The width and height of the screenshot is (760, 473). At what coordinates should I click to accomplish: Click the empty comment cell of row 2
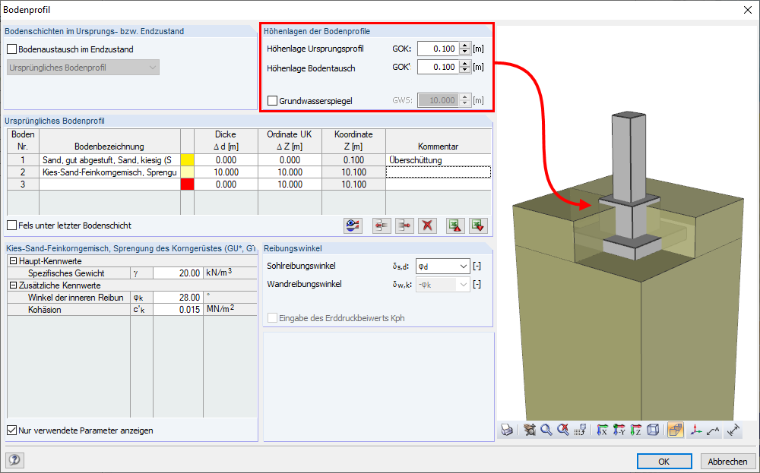(438, 172)
